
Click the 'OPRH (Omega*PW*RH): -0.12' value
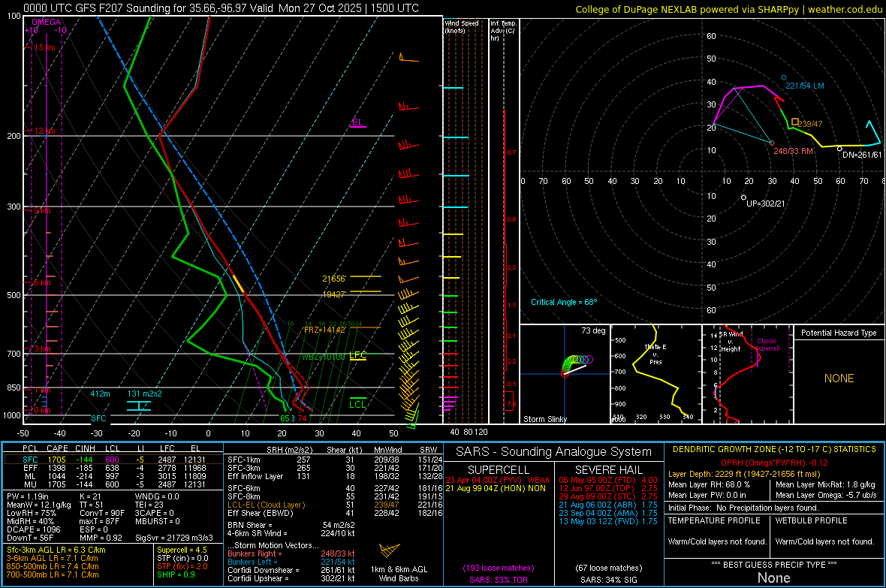(774, 463)
